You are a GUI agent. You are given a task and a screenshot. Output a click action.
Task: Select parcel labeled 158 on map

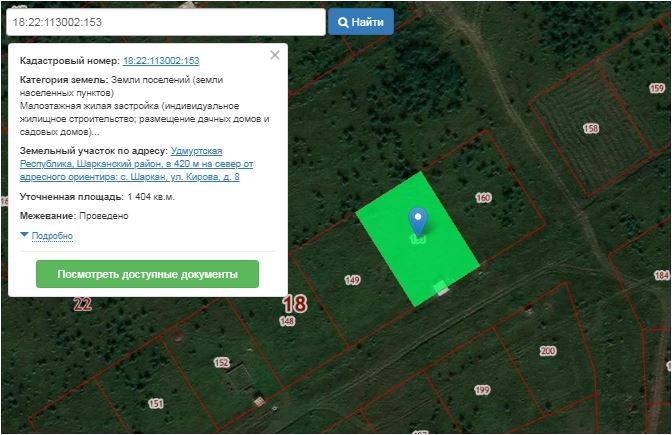point(591,128)
